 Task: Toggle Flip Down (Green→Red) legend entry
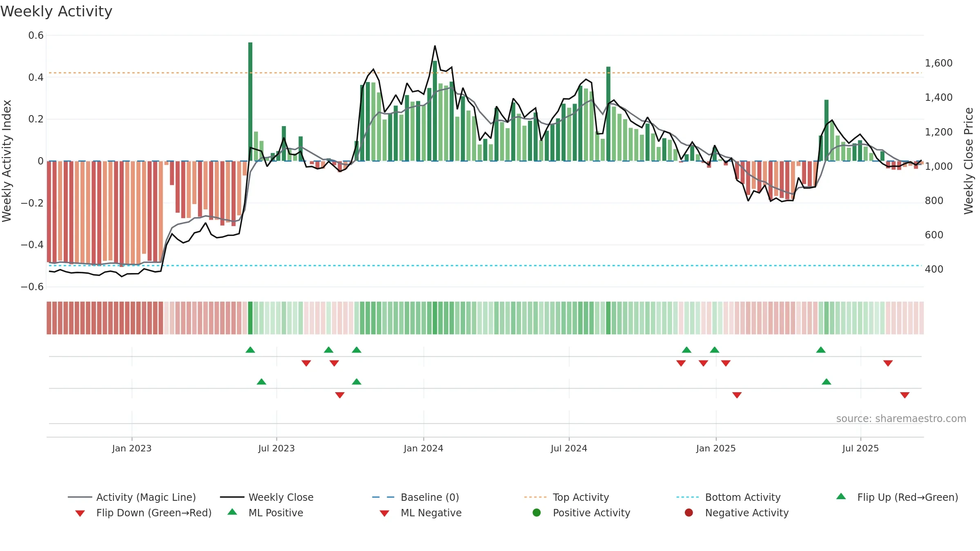(x=143, y=513)
